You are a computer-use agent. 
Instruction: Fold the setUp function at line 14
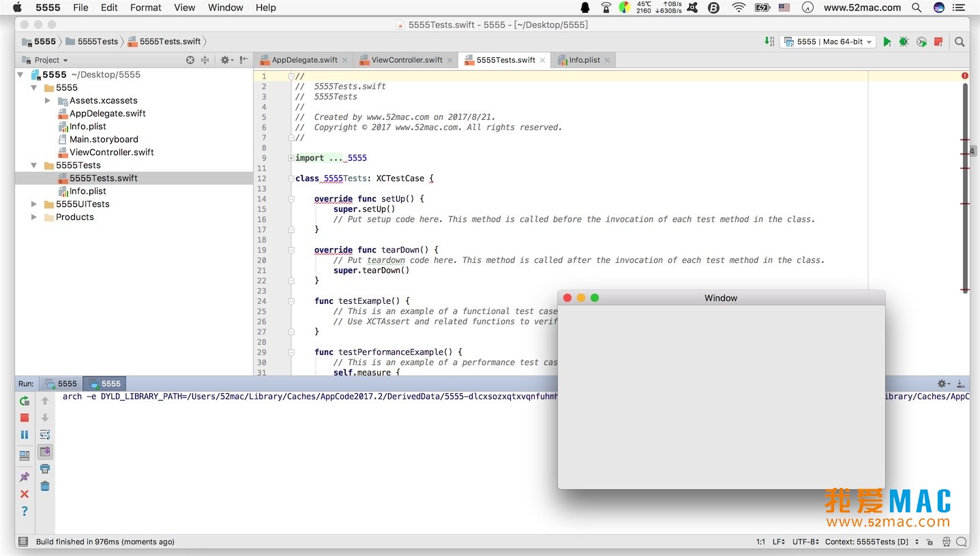[x=291, y=199]
